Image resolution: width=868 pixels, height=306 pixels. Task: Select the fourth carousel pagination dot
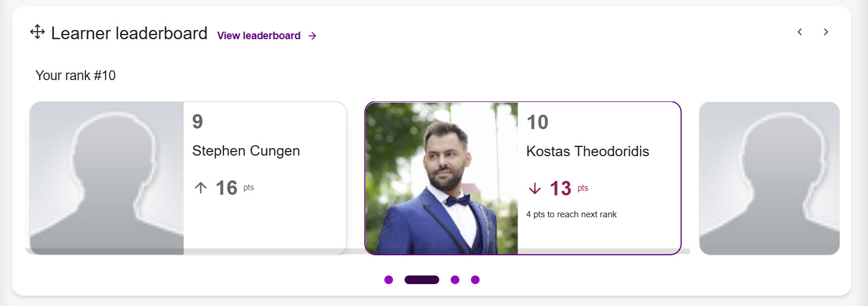475,279
